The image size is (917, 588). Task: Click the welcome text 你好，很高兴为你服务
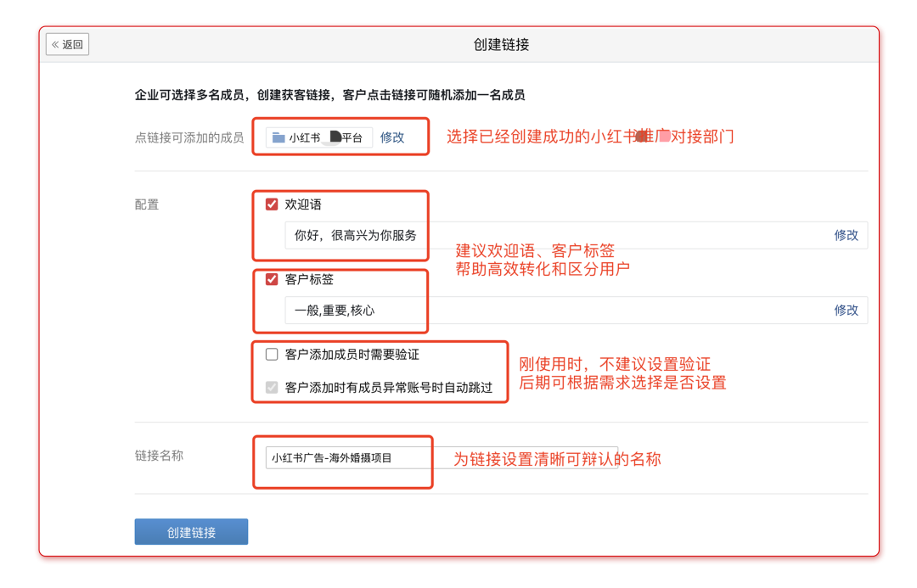click(356, 235)
